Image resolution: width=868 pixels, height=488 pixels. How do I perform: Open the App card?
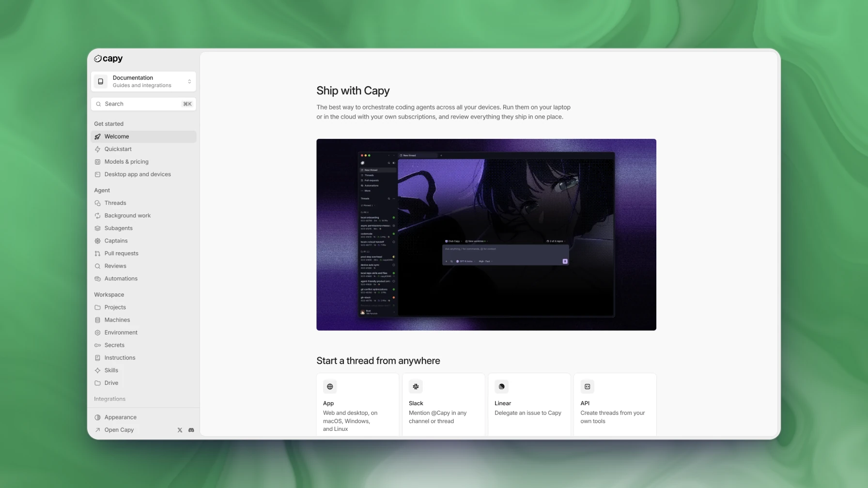point(357,405)
